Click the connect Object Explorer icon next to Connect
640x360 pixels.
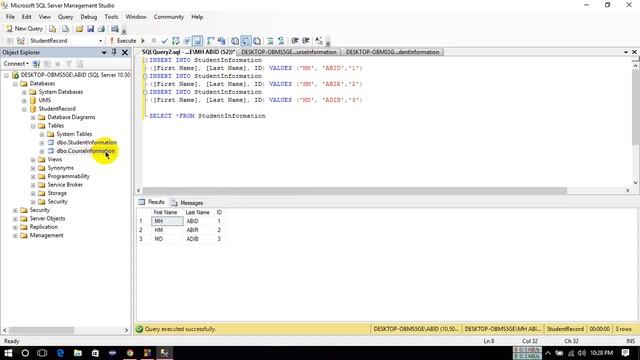[36, 64]
